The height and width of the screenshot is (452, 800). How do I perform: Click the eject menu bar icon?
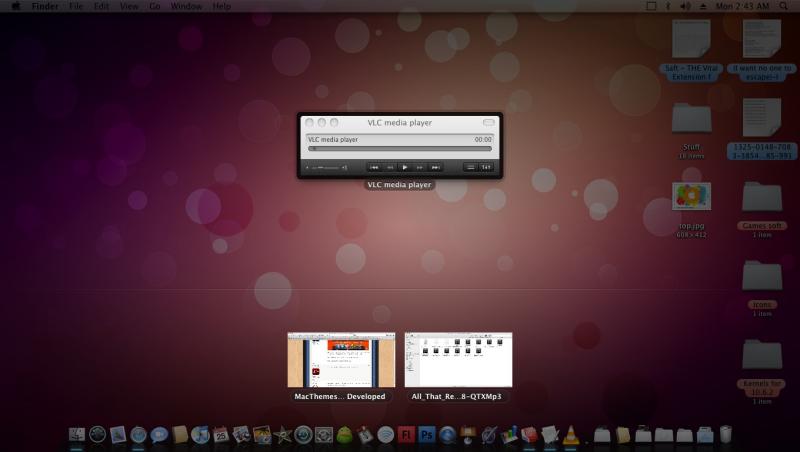(x=703, y=6)
